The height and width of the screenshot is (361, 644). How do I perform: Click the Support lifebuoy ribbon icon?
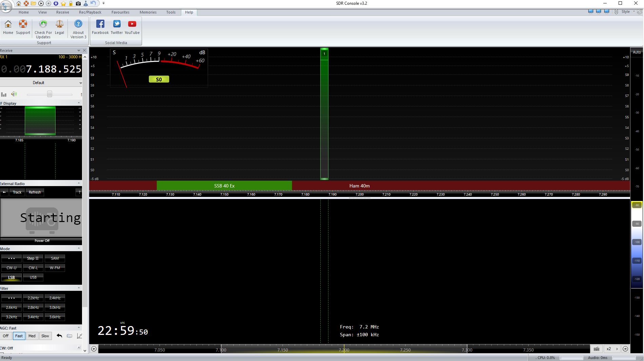click(x=23, y=24)
